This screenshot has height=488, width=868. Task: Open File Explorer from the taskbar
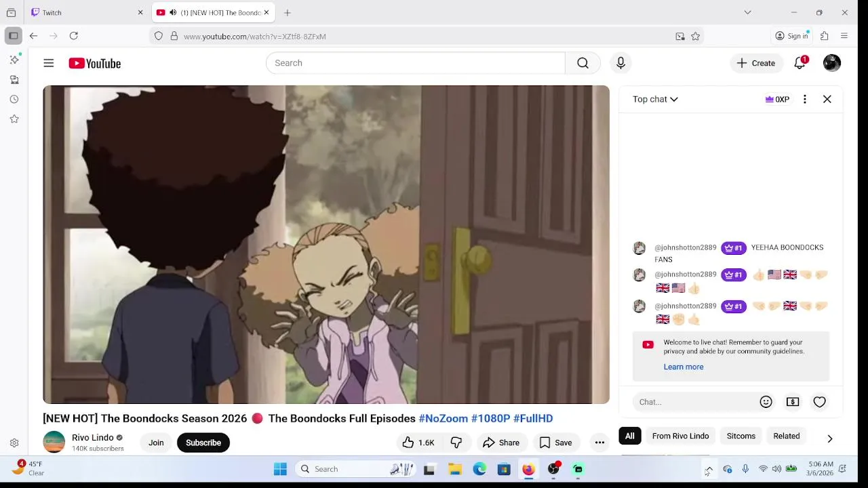pos(455,469)
